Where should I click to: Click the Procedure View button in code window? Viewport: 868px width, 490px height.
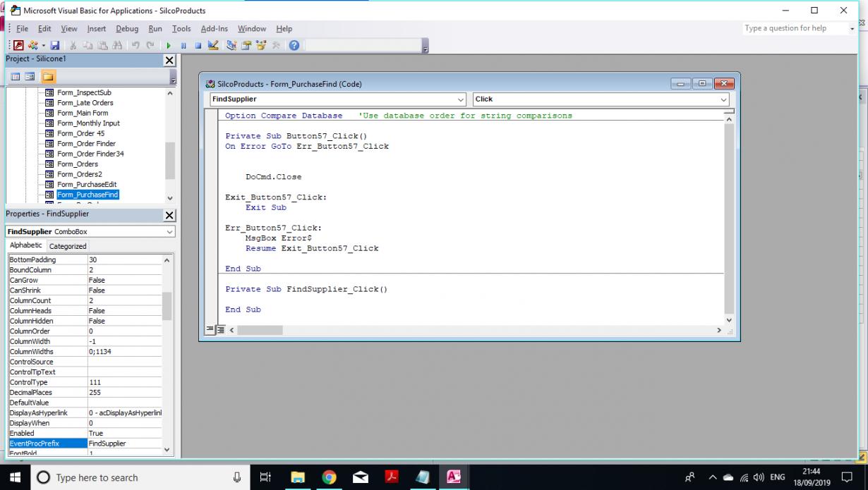210,330
